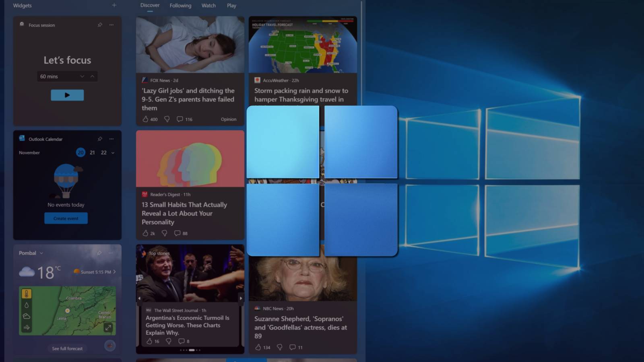Select the wind layer icon on the map

coord(27,327)
